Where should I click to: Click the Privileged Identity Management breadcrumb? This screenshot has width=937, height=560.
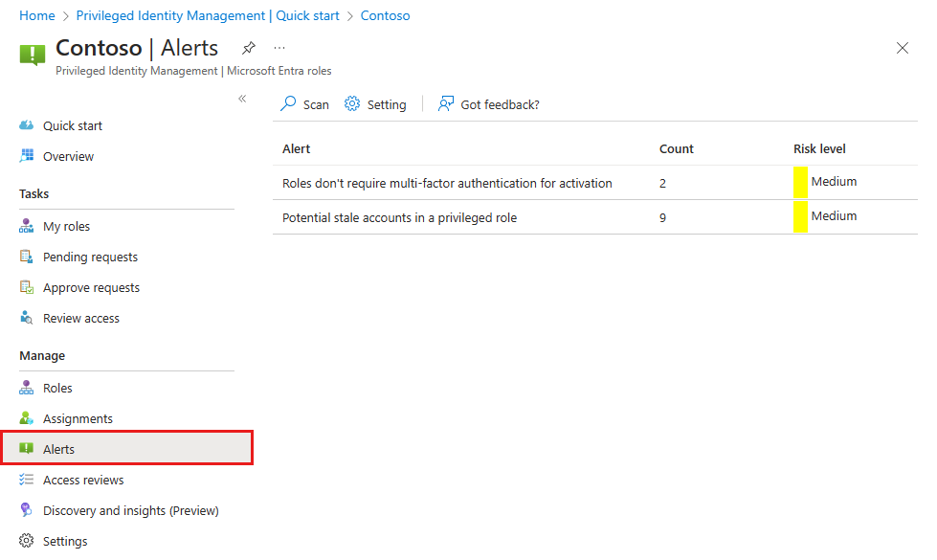206,16
